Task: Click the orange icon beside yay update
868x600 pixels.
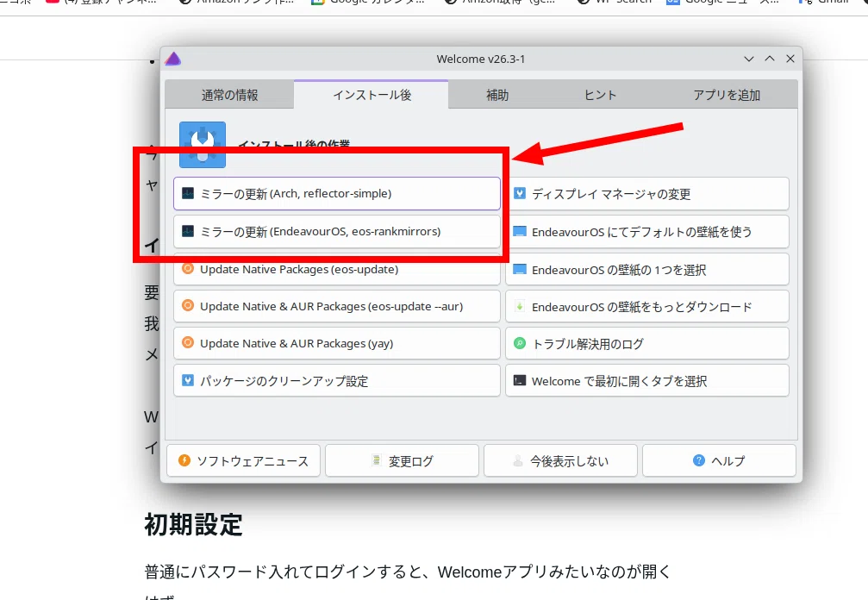Action: click(188, 342)
